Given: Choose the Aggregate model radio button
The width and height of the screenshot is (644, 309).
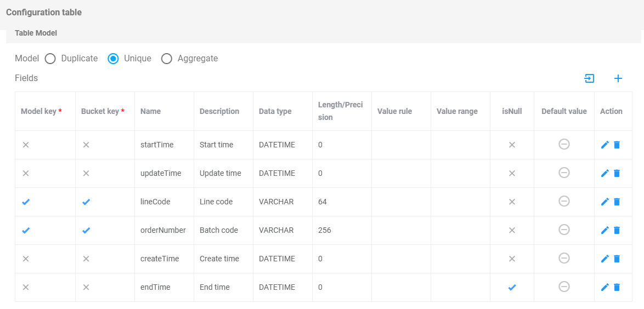Looking at the screenshot, I should coord(167,59).
